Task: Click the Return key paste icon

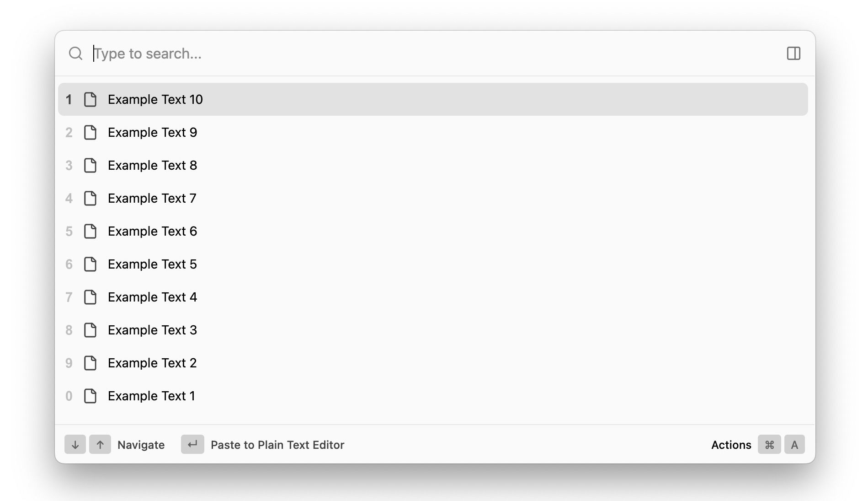Action: point(192,444)
